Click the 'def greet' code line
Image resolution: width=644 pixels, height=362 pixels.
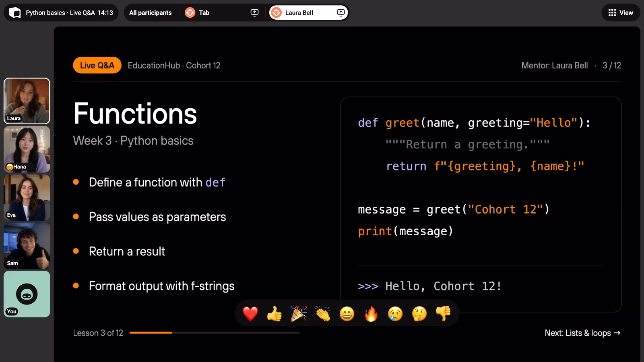click(474, 123)
